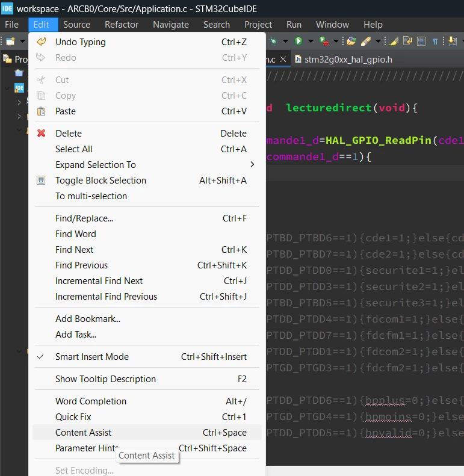Open the dropdown arrow beside the New icon

pos(22,41)
